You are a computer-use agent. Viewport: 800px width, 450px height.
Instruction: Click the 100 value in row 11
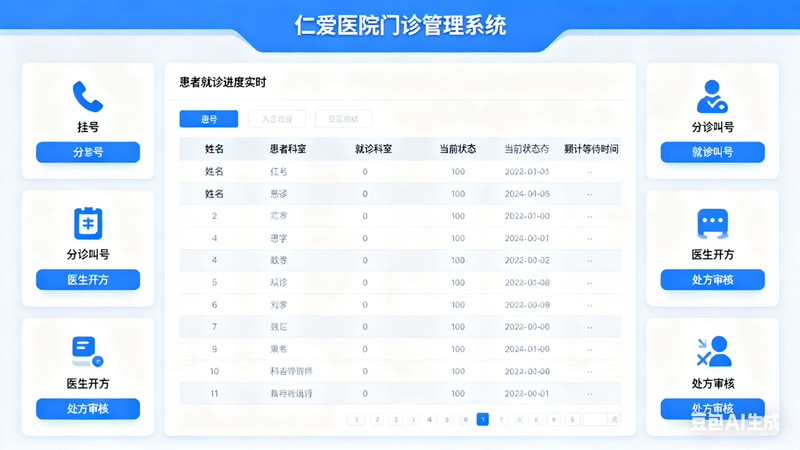[x=458, y=393]
